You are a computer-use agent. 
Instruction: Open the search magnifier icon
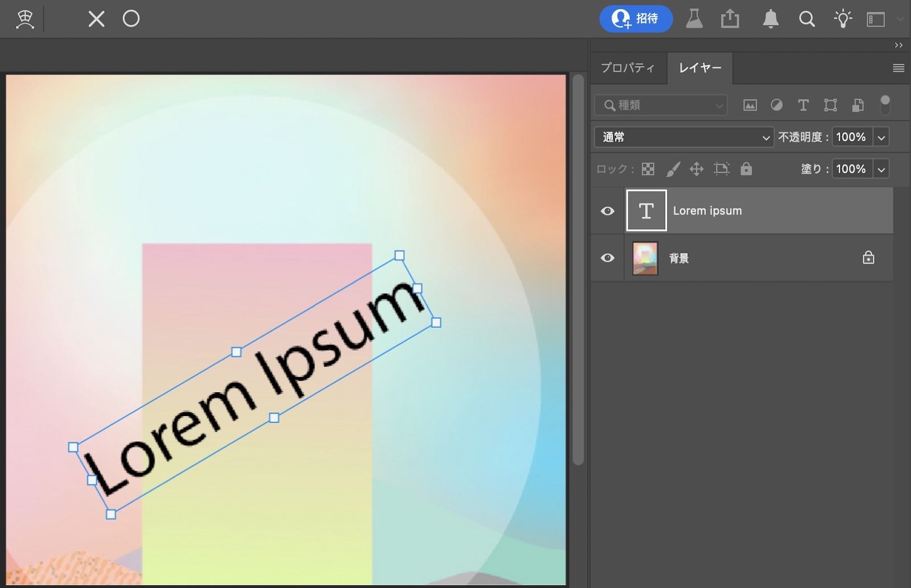[x=807, y=19]
